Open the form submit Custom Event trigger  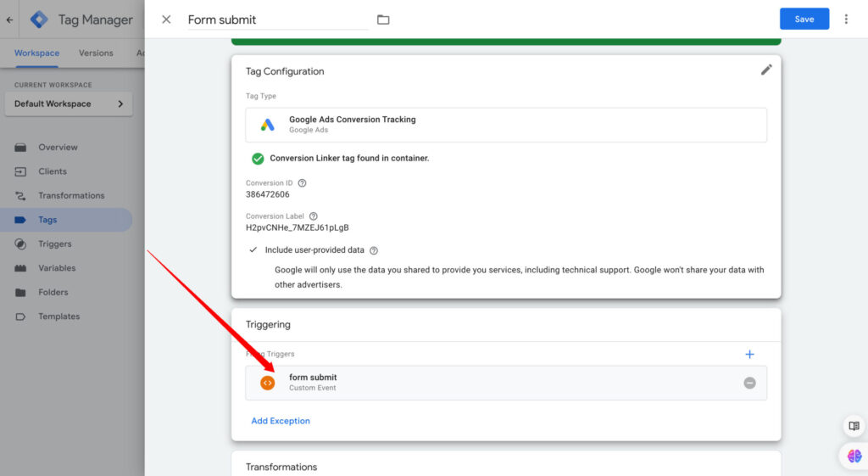pos(506,383)
